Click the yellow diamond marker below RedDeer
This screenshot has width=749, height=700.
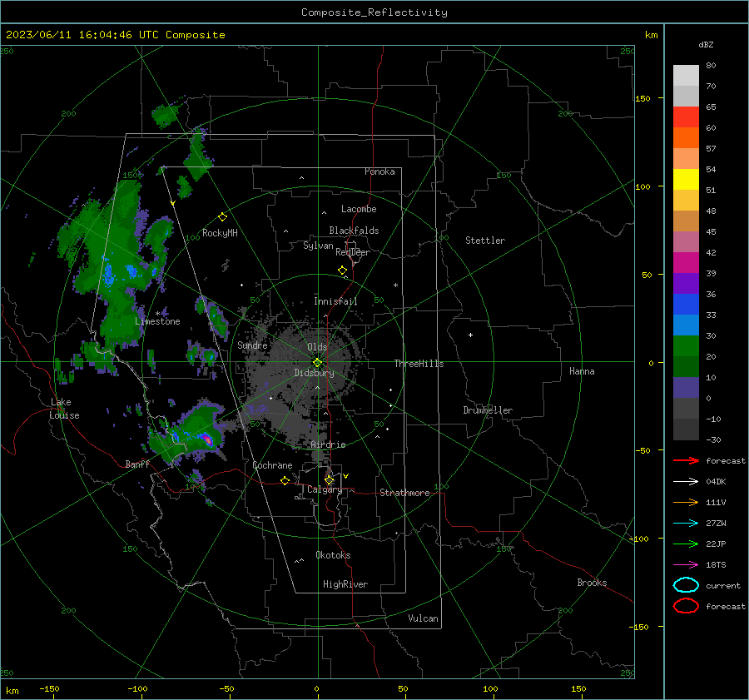point(342,271)
